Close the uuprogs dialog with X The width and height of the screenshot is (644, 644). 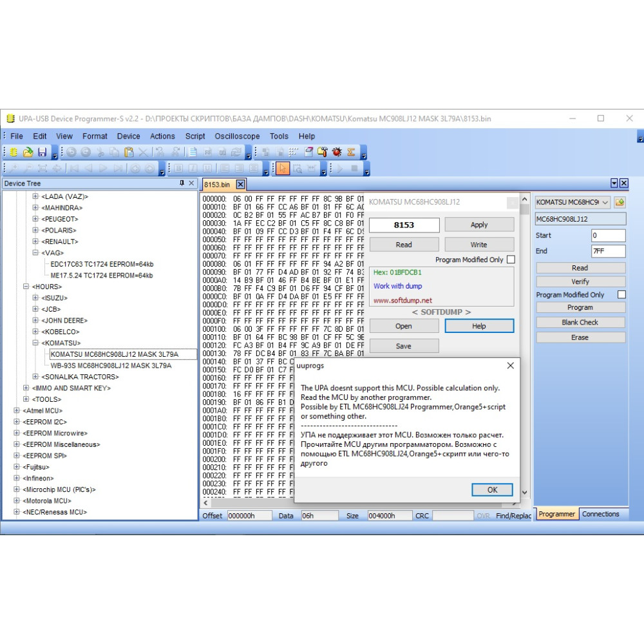click(x=511, y=366)
